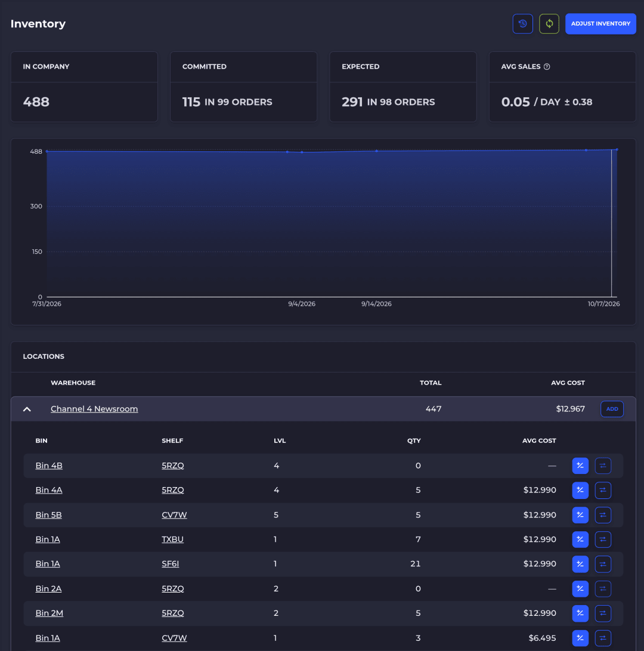Image resolution: width=644 pixels, height=651 pixels.
Task: Transfer stock icon in the TXBU shelf row
Action: (x=602, y=540)
